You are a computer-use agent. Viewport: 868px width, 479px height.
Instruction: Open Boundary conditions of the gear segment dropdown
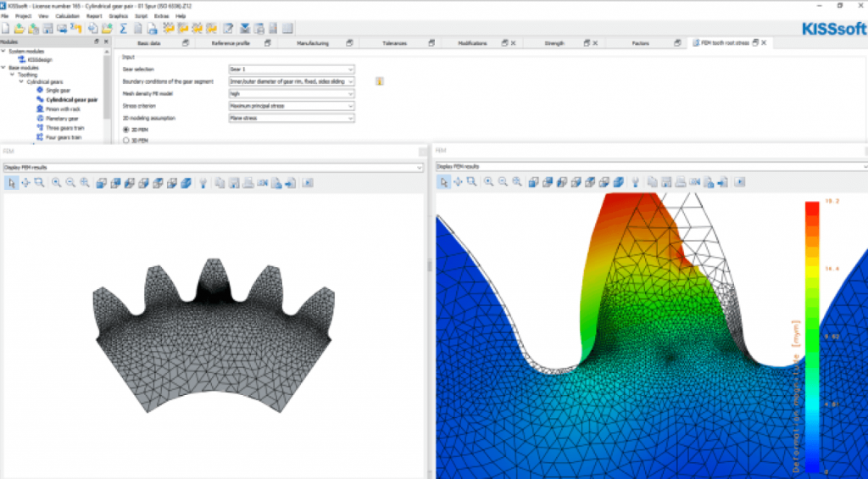pos(292,81)
